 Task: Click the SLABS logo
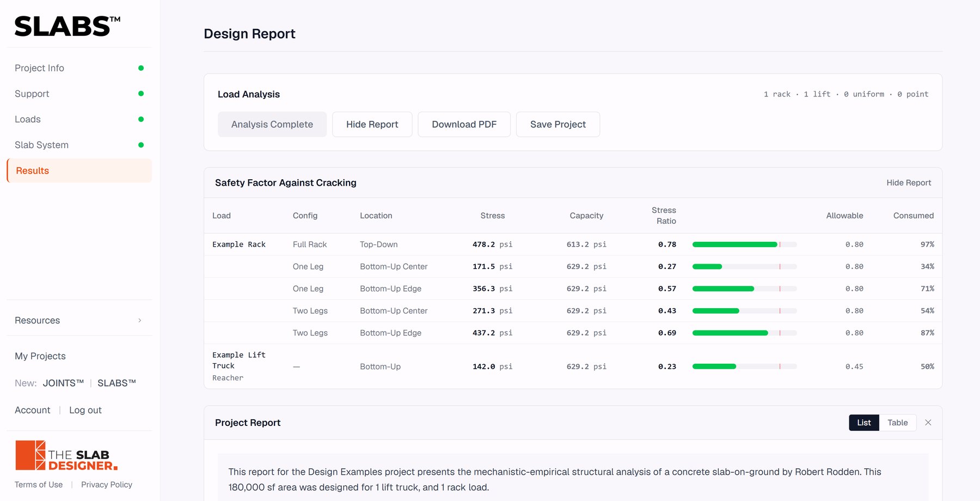point(68,26)
